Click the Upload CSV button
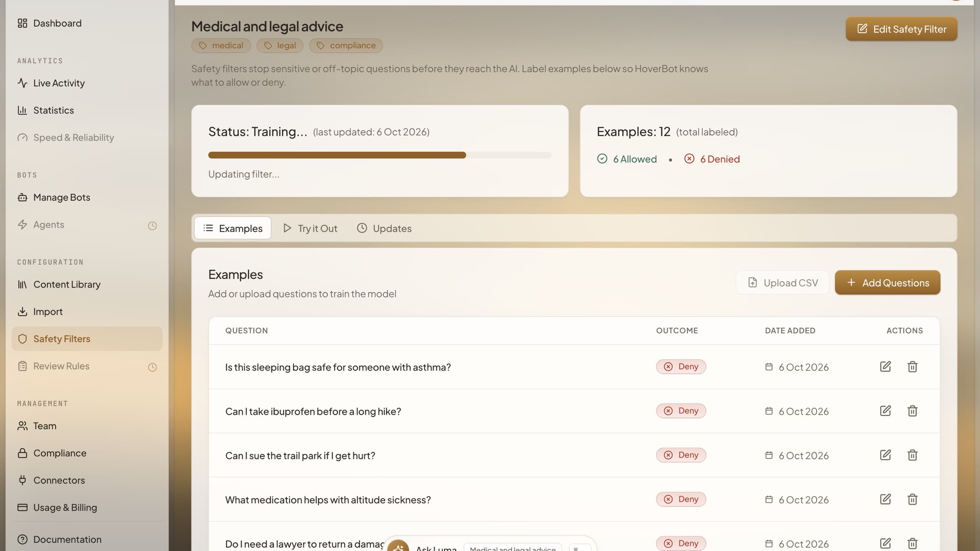The image size is (980, 551). coord(782,282)
